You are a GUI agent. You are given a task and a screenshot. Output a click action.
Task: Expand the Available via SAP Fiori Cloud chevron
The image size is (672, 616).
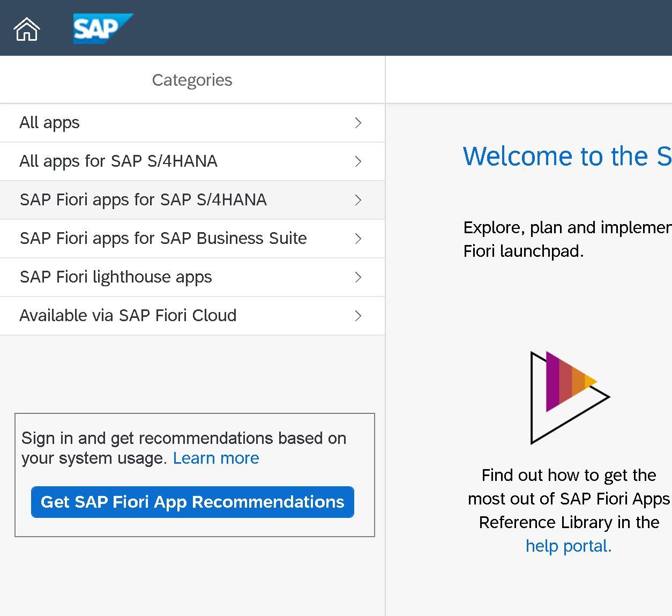(358, 316)
